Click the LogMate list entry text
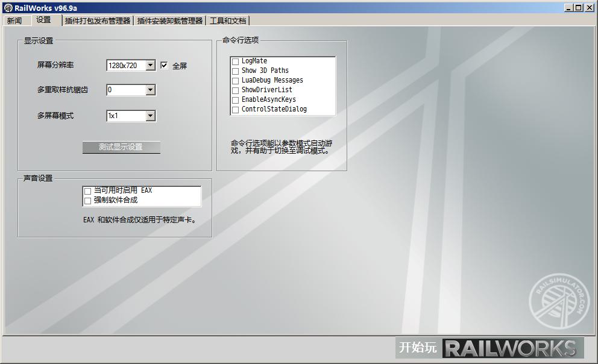Viewport: 598px width, 364px height. 254,61
